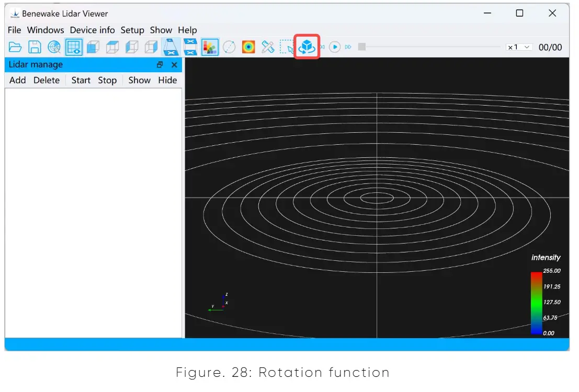Select the left-face cube view icon
Image resolution: width=579 pixels, height=392 pixels.
pos(132,47)
